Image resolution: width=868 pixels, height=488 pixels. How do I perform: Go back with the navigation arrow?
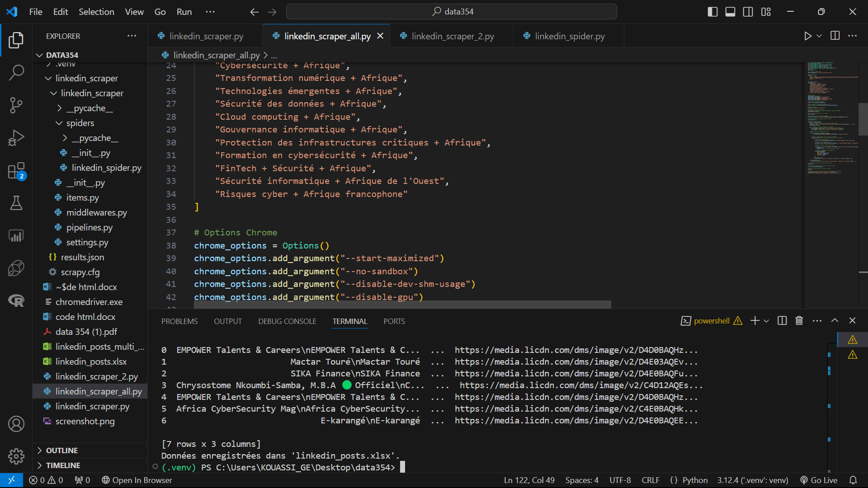point(254,12)
